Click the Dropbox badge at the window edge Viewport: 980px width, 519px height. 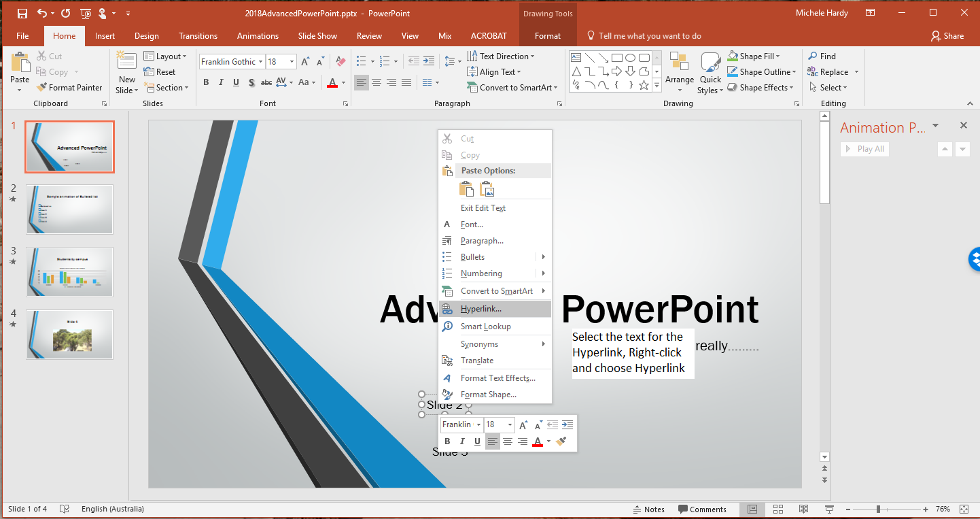pos(975,258)
